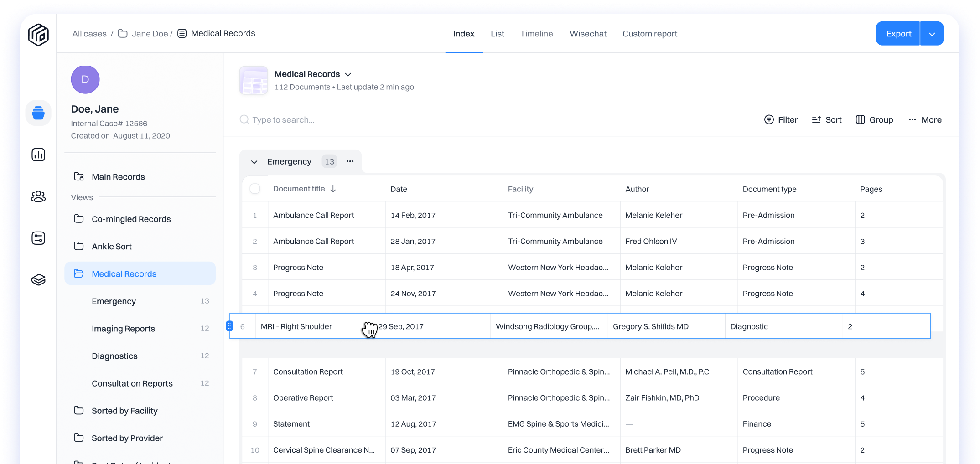The width and height of the screenshot is (980, 464).
Task: Toggle the select-all documents checkbox
Action: pyautogui.click(x=255, y=189)
